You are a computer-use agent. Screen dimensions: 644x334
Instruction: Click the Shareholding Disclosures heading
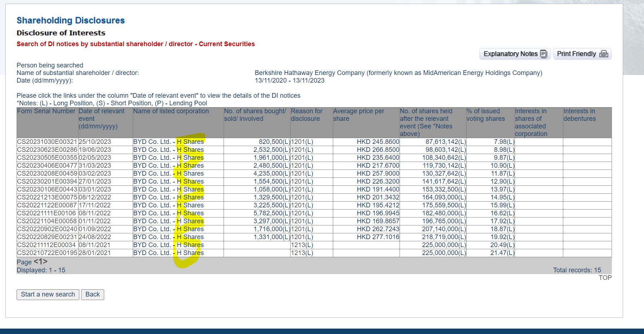[x=71, y=21]
